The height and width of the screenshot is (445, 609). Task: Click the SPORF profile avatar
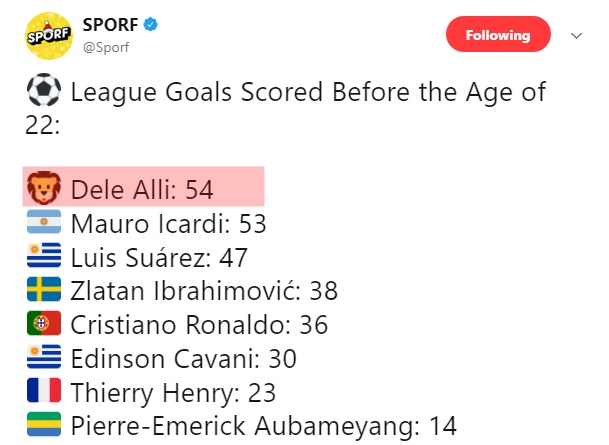coord(49,36)
